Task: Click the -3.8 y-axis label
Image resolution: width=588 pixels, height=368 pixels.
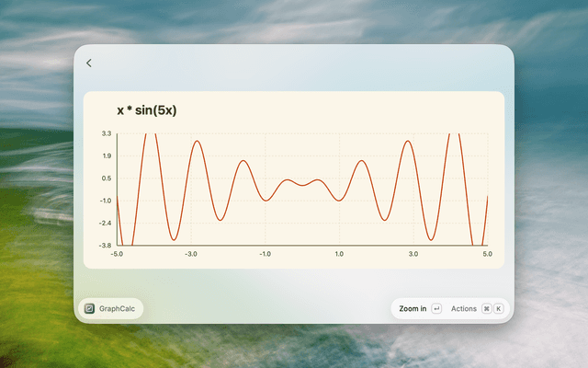Action: click(106, 246)
